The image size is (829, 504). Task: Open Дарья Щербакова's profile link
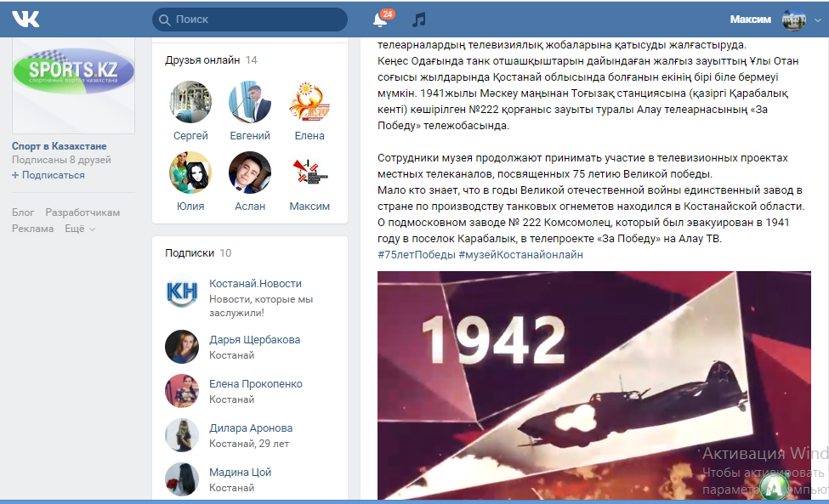coord(254,340)
